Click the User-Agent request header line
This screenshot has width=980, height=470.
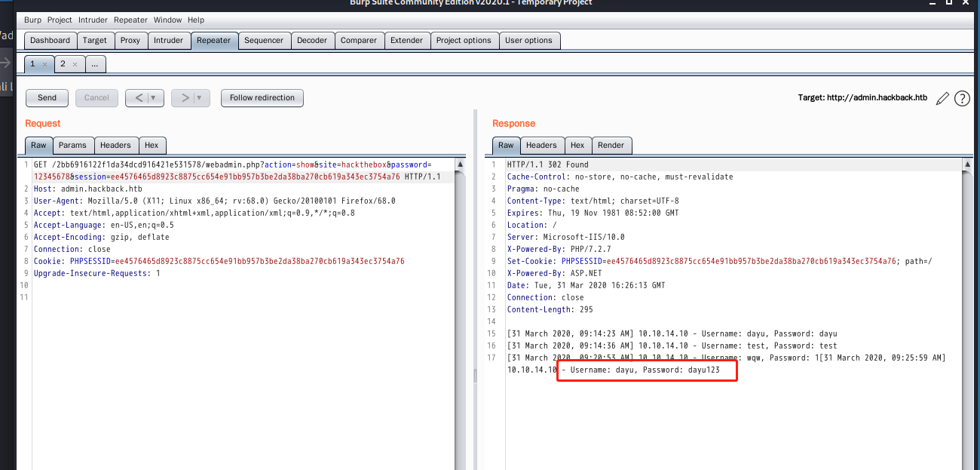(x=215, y=201)
